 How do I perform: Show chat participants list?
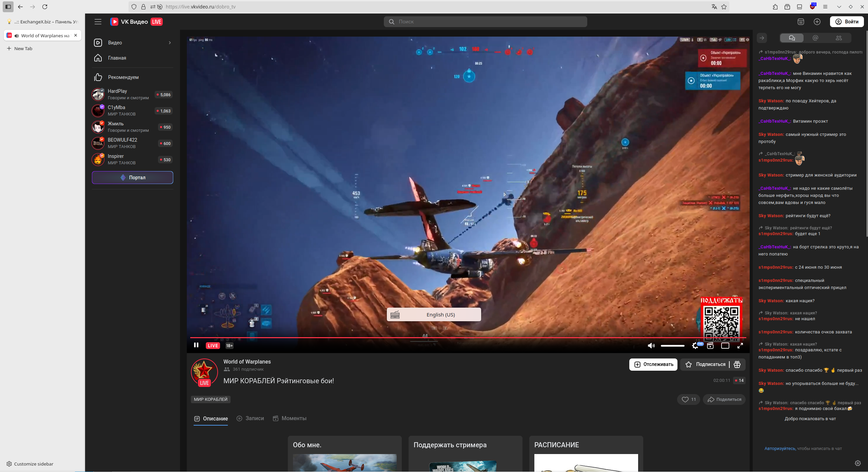[839, 38]
